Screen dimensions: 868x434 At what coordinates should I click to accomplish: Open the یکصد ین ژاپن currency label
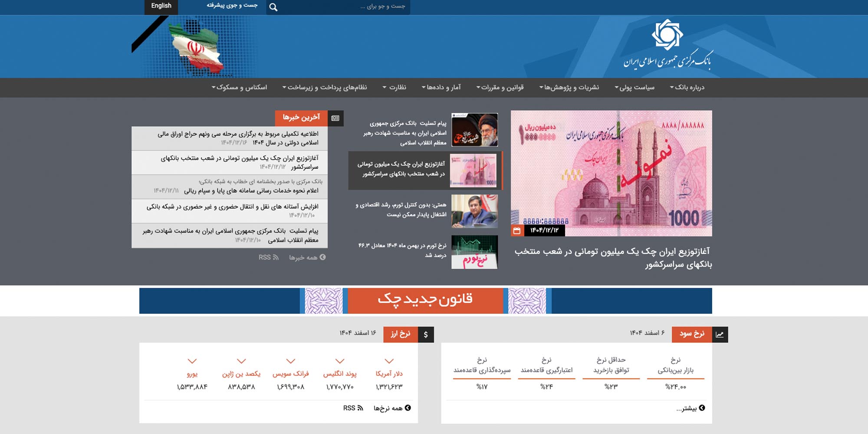click(241, 374)
